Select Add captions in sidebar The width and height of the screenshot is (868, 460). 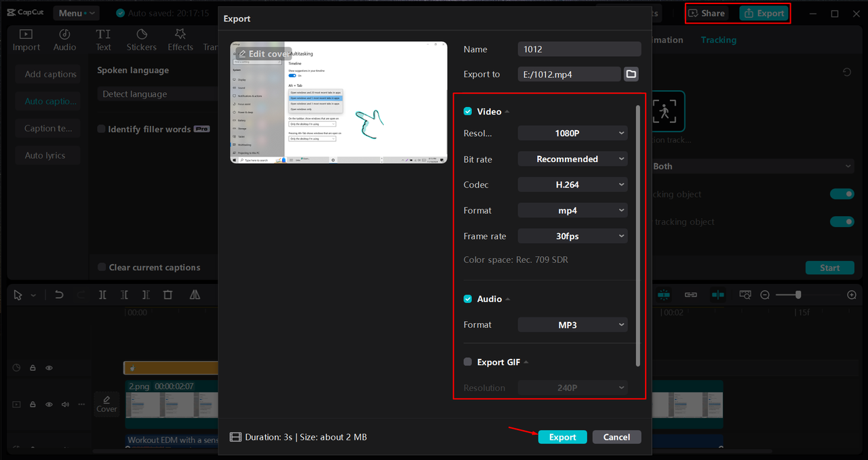click(x=47, y=74)
